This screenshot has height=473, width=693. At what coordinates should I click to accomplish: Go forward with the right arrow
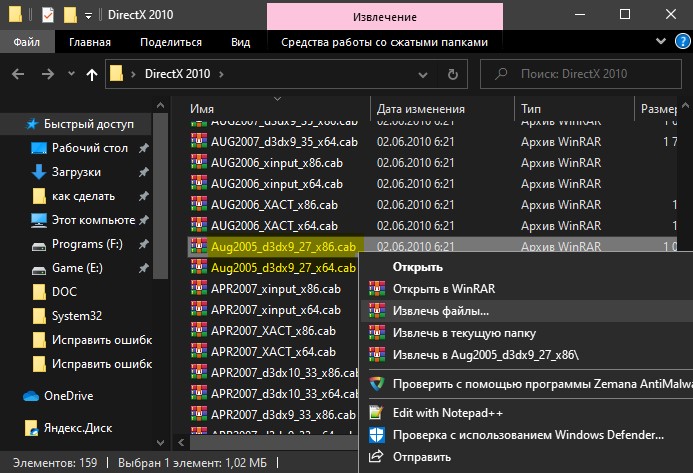click(x=47, y=74)
